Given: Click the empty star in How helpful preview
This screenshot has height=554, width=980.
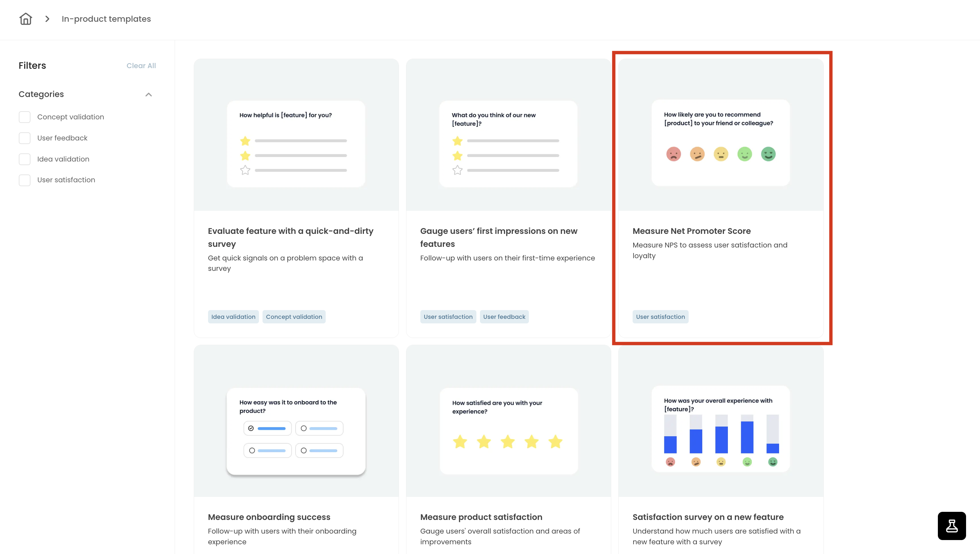Looking at the screenshot, I should 245,170.
